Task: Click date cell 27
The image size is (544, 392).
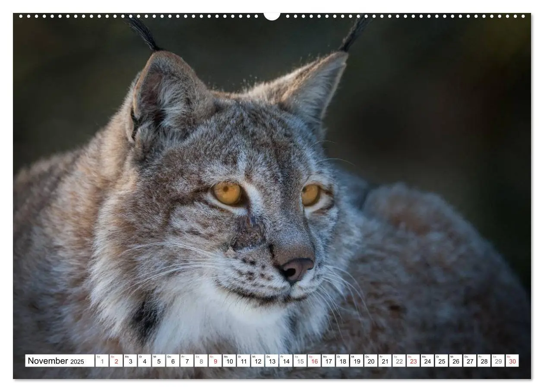Action: coord(470,361)
